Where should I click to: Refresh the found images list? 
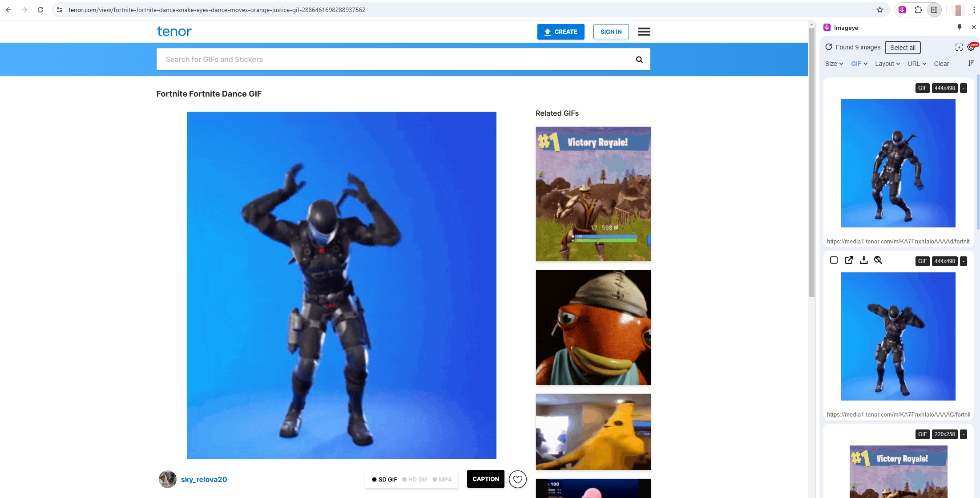[x=829, y=47]
